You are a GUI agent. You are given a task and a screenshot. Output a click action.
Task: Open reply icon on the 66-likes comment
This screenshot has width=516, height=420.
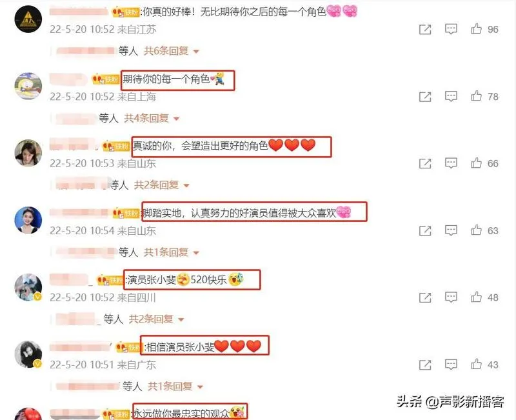(451, 163)
